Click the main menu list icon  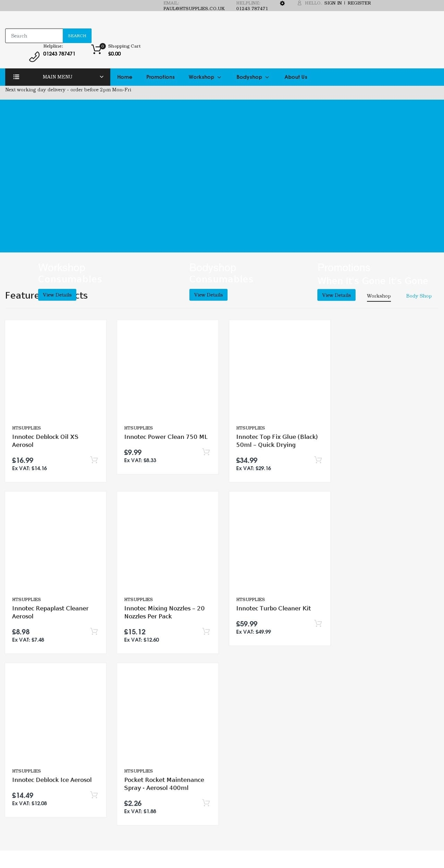pos(16,77)
